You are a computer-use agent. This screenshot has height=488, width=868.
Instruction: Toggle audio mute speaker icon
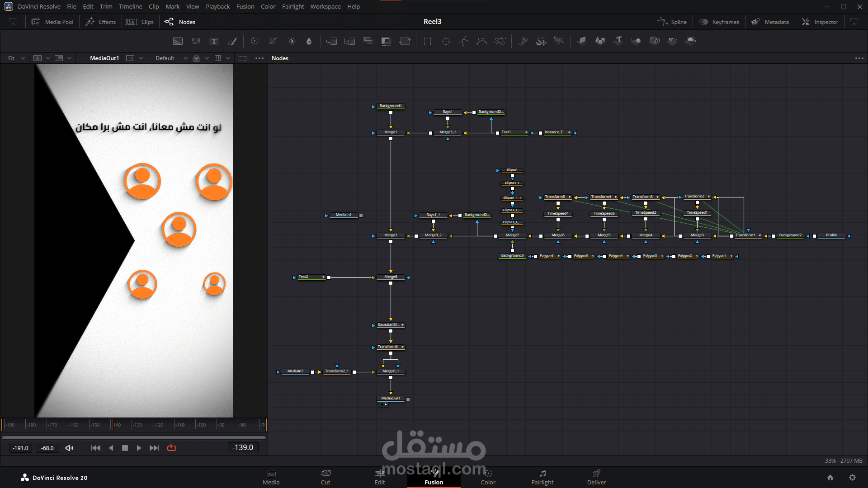click(x=69, y=448)
